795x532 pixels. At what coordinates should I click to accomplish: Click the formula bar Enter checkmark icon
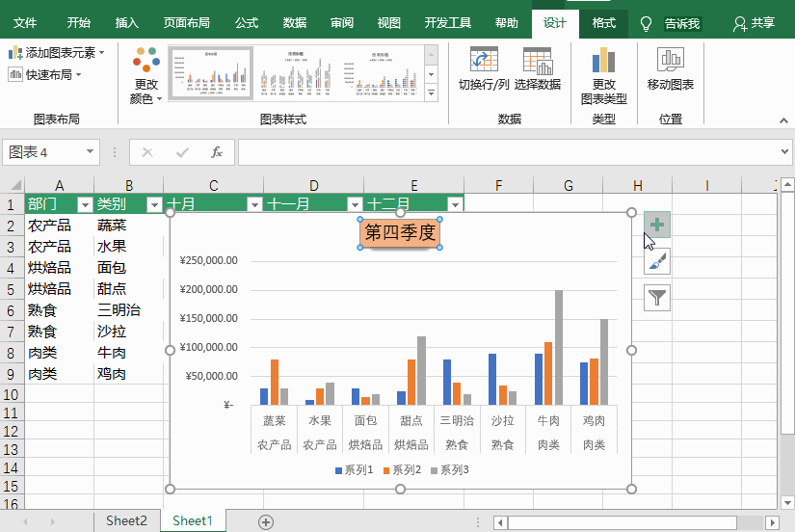182,152
